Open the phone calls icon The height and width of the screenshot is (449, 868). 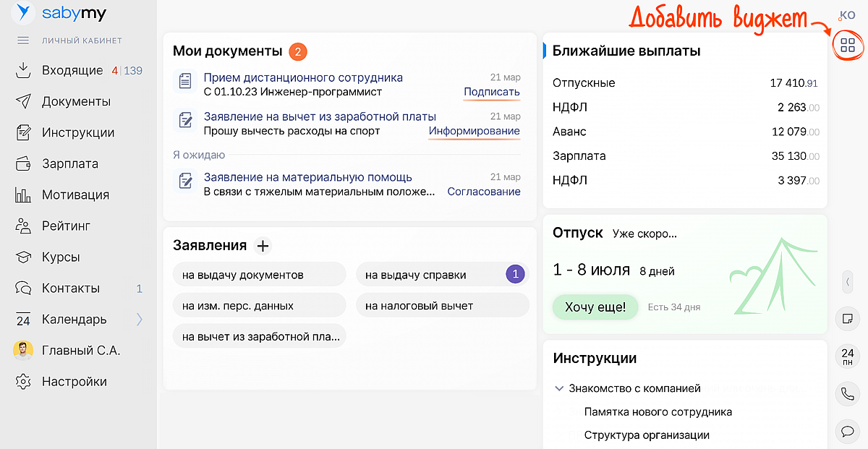847,393
